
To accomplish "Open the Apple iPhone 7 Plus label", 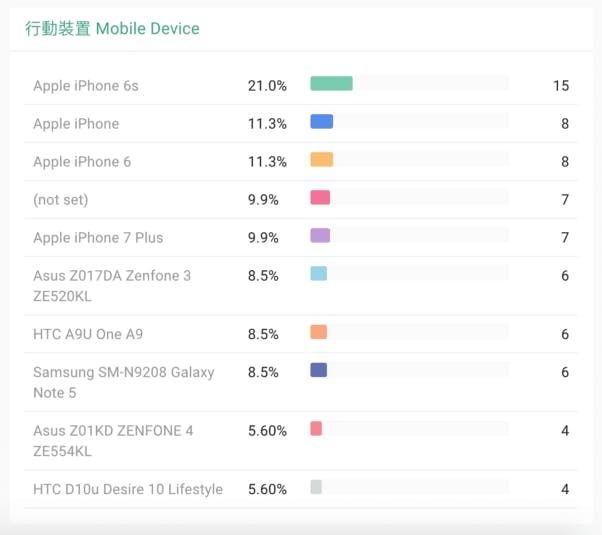I will (x=98, y=238).
